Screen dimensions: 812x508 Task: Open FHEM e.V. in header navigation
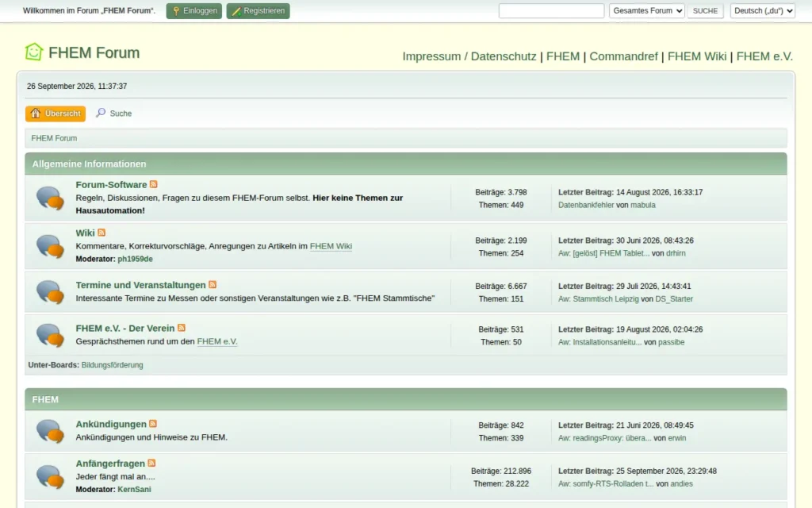pos(764,56)
